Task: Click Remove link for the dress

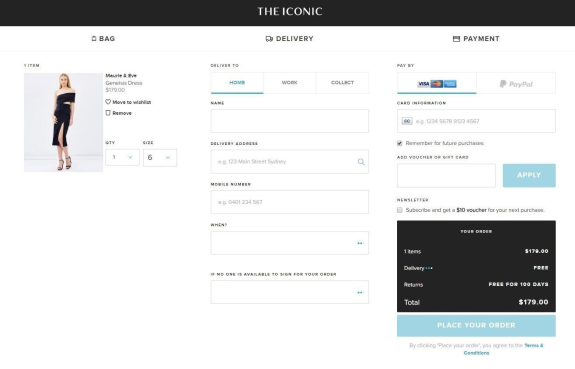Action: pos(122,113)
